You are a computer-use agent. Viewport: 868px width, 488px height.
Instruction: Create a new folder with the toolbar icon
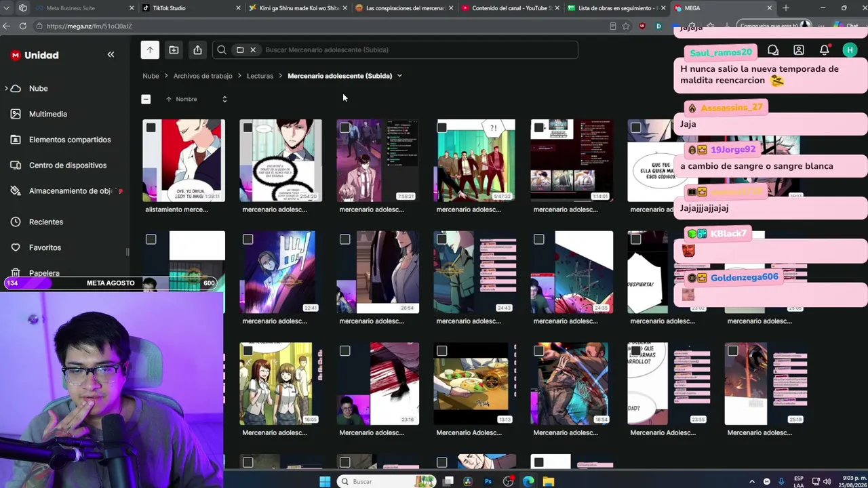174,49
